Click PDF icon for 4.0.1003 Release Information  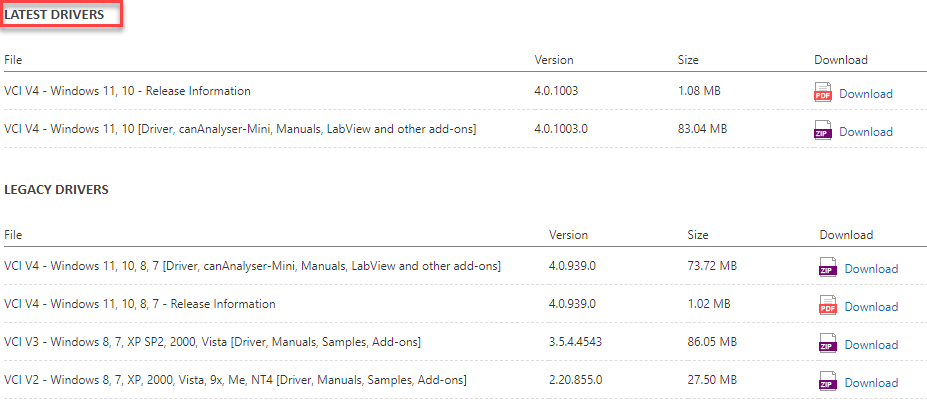coord(823,93)
